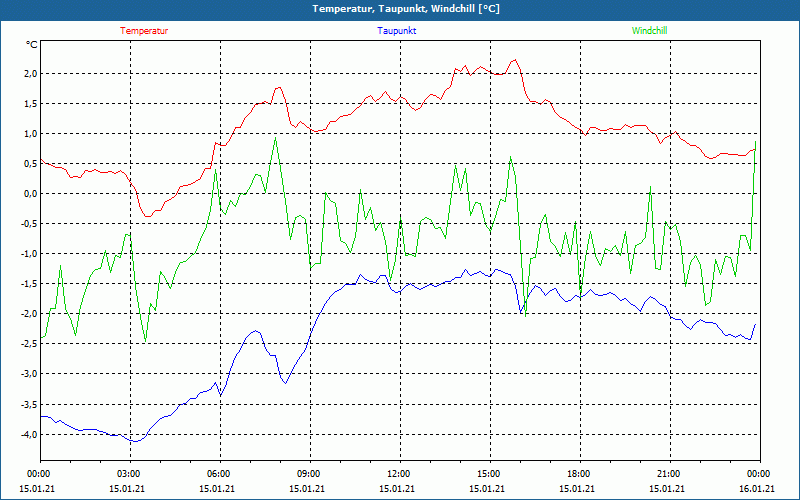The image size is (800, 500).
Task: Click the 12:00 time axis label
Action: point(397,474)
